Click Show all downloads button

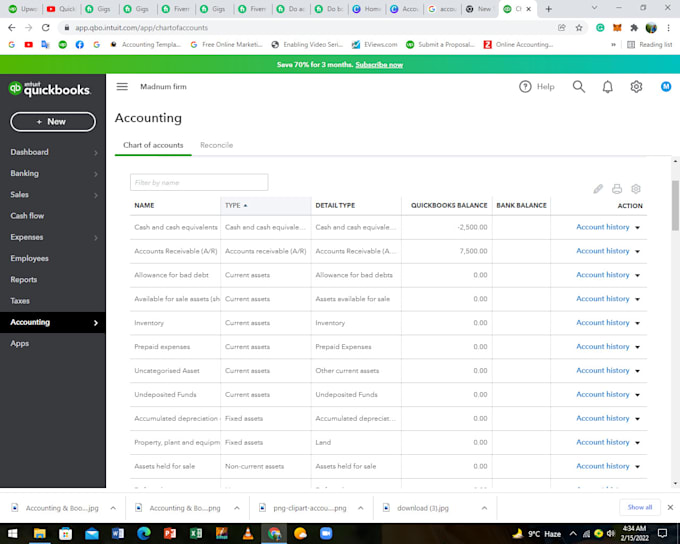(x=640, y=507)
